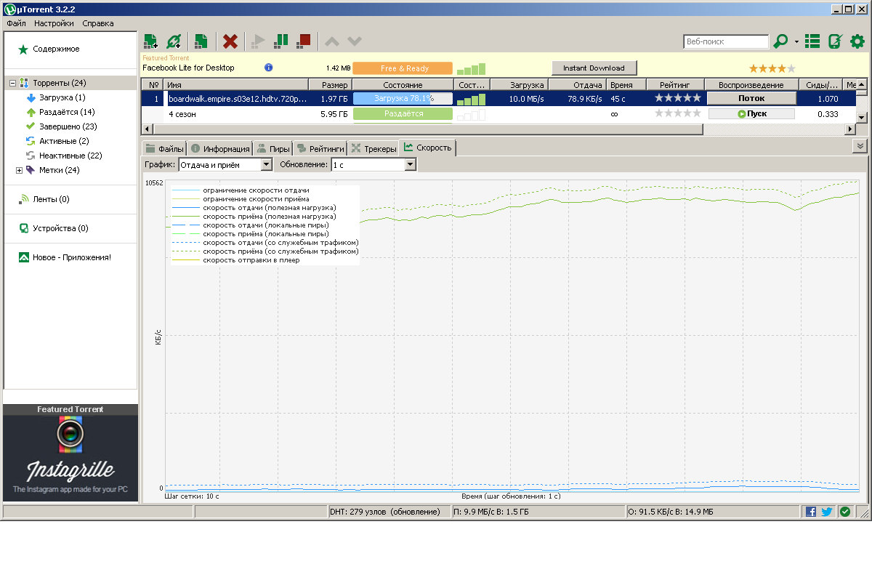This screenshot has width=872, height=588.
Task: Click the Create New Torrent icon
Action: point(201,41)
